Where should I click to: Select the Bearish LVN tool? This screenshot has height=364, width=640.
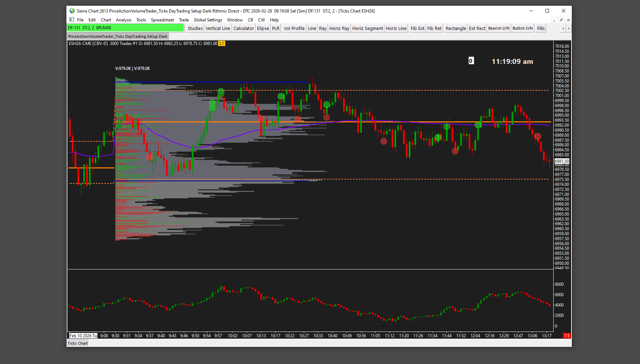coord(499,28)
